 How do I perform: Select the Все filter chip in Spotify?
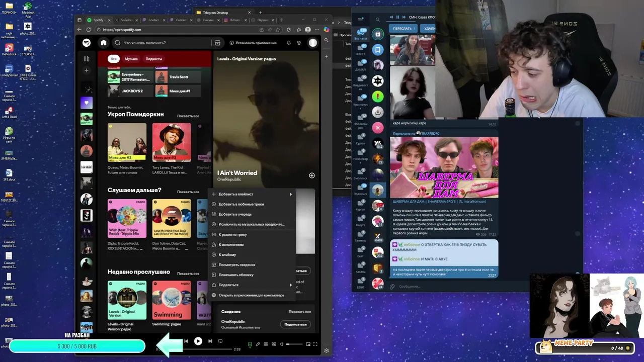tap(114, 59)
